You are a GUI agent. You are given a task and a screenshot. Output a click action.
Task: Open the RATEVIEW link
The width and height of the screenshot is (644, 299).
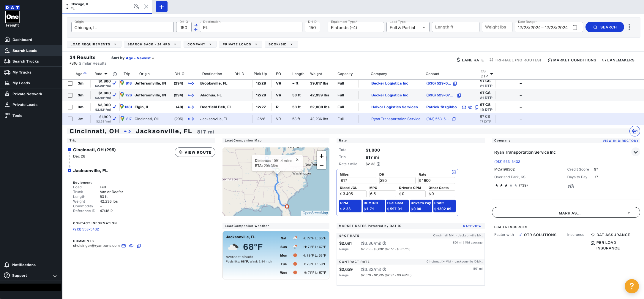(472, 226)
